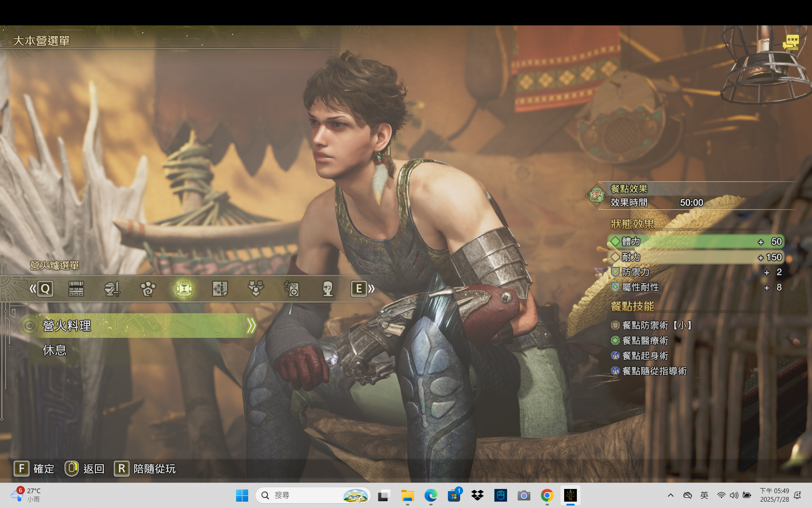Show hidden tray icons chevron
Screen dimensions: 812x508
coord(671,495)
